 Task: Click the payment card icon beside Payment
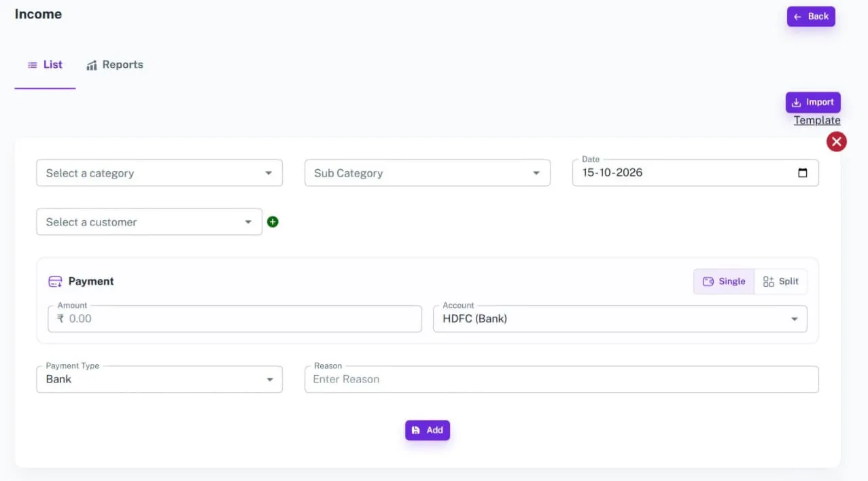tap(55, 281)
